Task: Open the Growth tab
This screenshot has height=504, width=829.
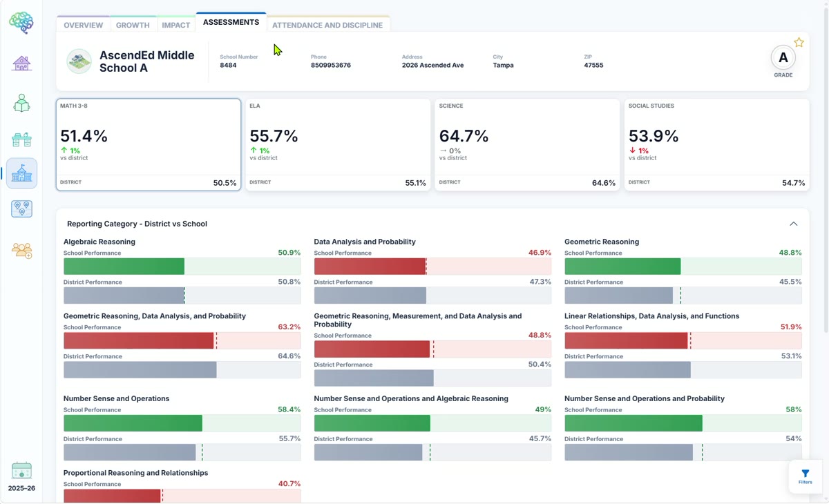Action: pos(133,25)
